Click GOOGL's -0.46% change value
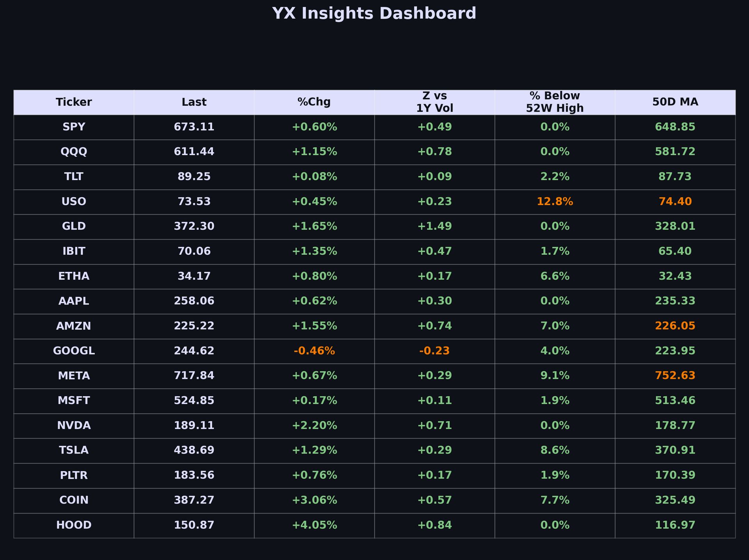Image resolution: width=749 pixels, height=560 pixels. click(314, 351)
